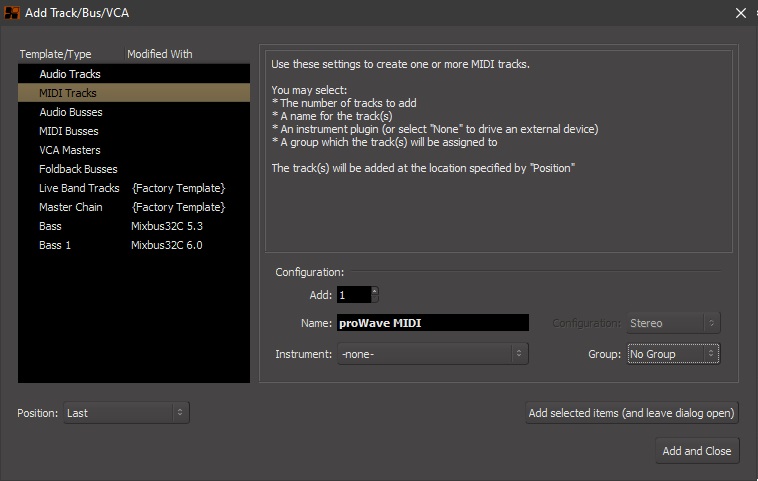This screenshot has height=481, width=758.
Task: Click the Template/Type column header
Action: (x=55, y=54)
